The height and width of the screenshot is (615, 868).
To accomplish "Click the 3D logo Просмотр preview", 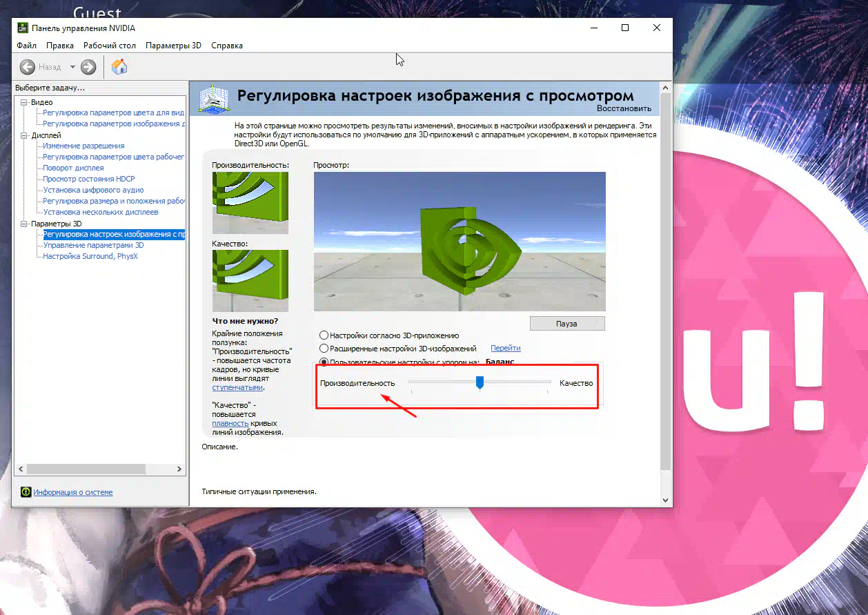I will [x=459, y=241].
